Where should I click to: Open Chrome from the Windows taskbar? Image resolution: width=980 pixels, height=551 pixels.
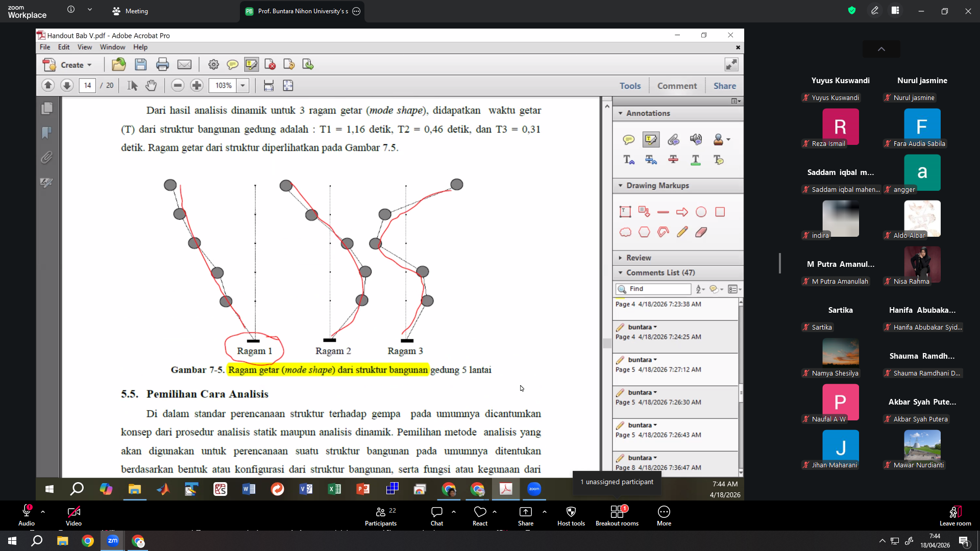(x=88, y=541)
